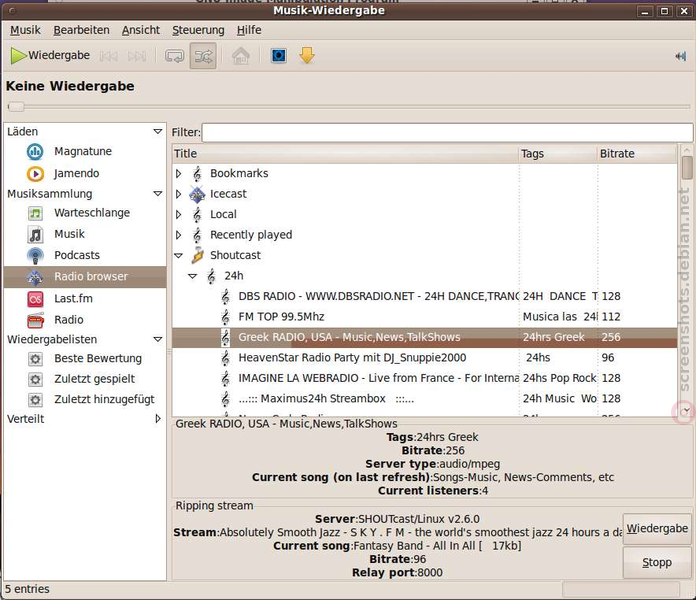
Task: Expand the Icecast tree node
Action: click(178, 194)
